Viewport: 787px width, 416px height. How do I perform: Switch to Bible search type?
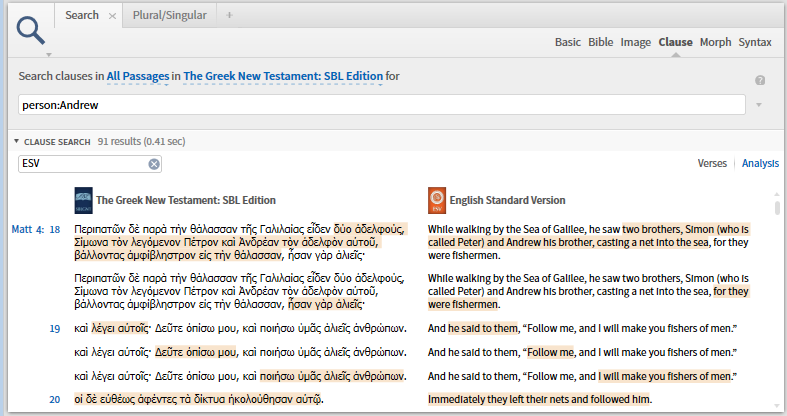tap(601, 42)
